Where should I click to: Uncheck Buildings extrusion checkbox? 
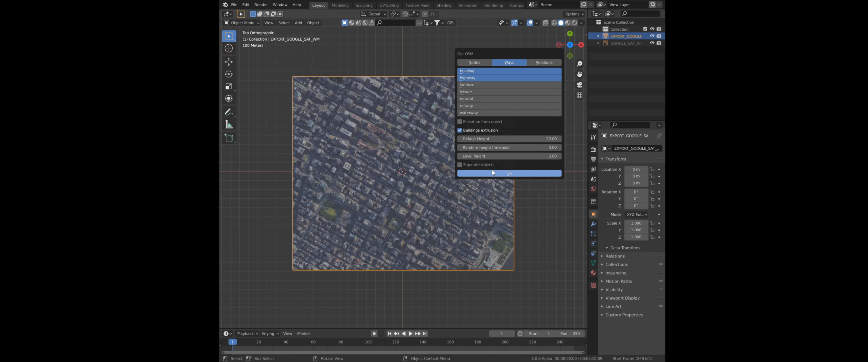[460, 130]
